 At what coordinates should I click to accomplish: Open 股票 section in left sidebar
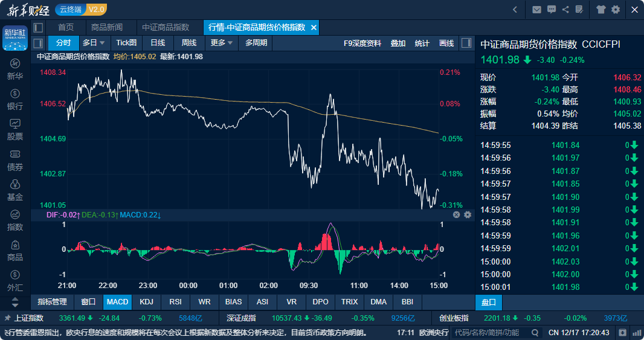point(15,130)
